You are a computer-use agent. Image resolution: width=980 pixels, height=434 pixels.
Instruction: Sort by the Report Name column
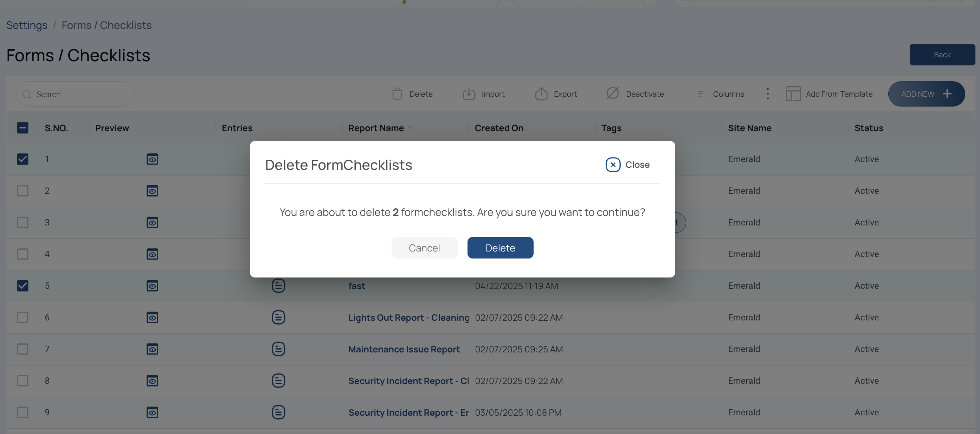click(x=376, y=128)
